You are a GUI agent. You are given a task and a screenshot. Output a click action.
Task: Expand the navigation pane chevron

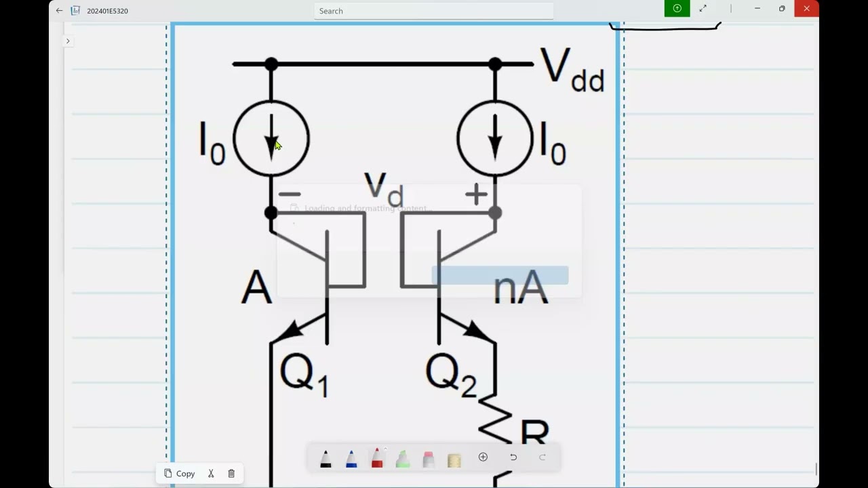(68, 41)
